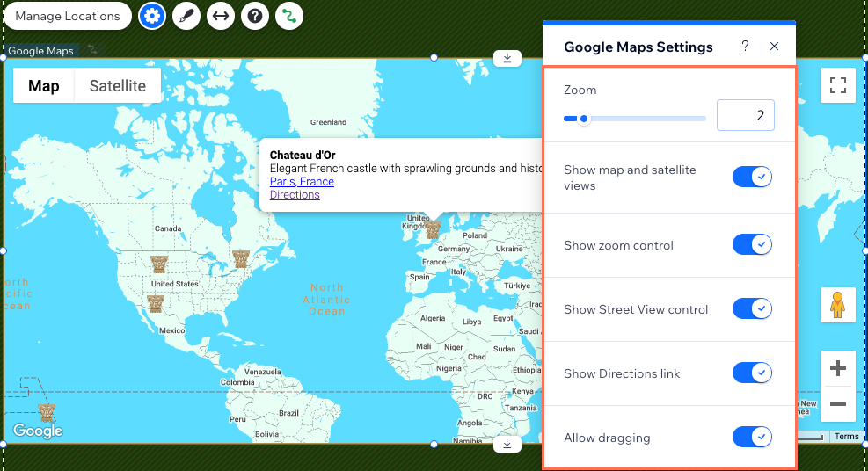This screenshot has height=471, width=868.
Task: Close the Google Maps Settings panel
Action: [x=775, y=46]
